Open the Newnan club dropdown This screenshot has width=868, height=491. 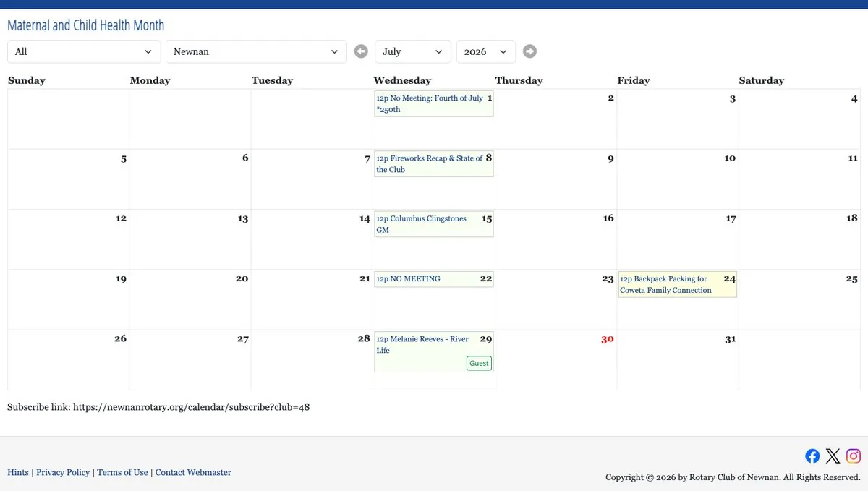(256, 51)
